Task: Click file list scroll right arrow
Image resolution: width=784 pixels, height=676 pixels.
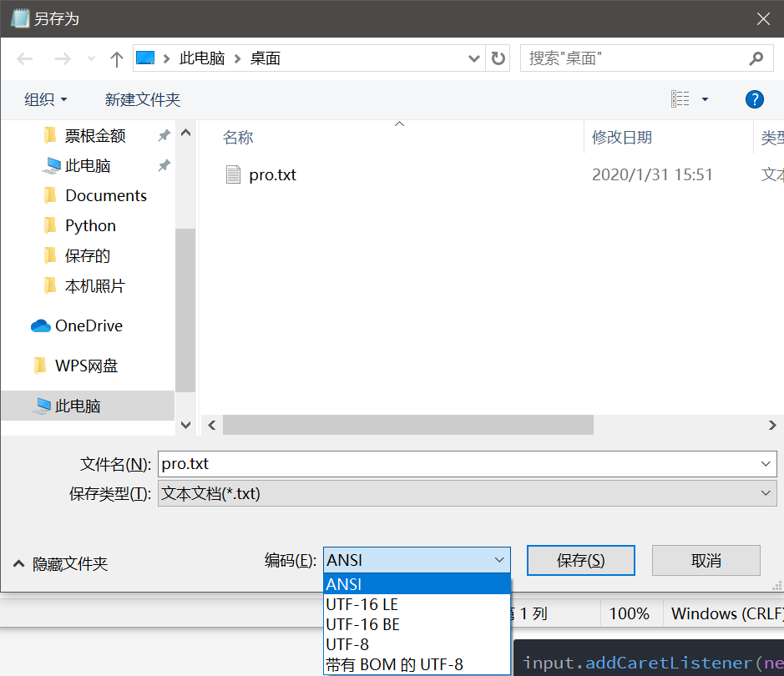Action: [772, 425]
